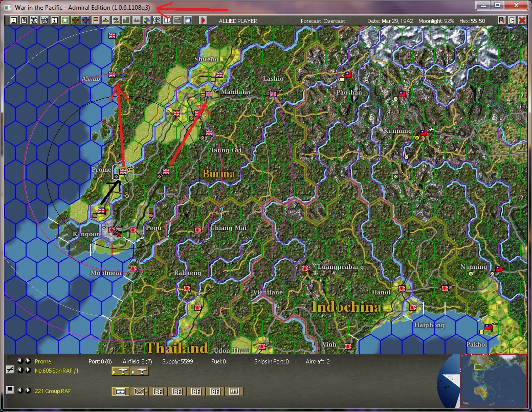Open the Prome base name link
This screenshot has width=532, height=412.
coord(43,361)
